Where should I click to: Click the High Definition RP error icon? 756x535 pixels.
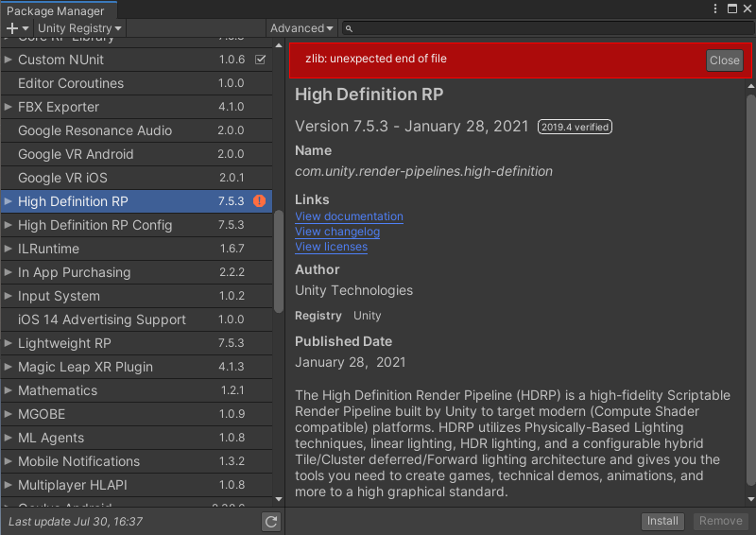coord(259,201)
